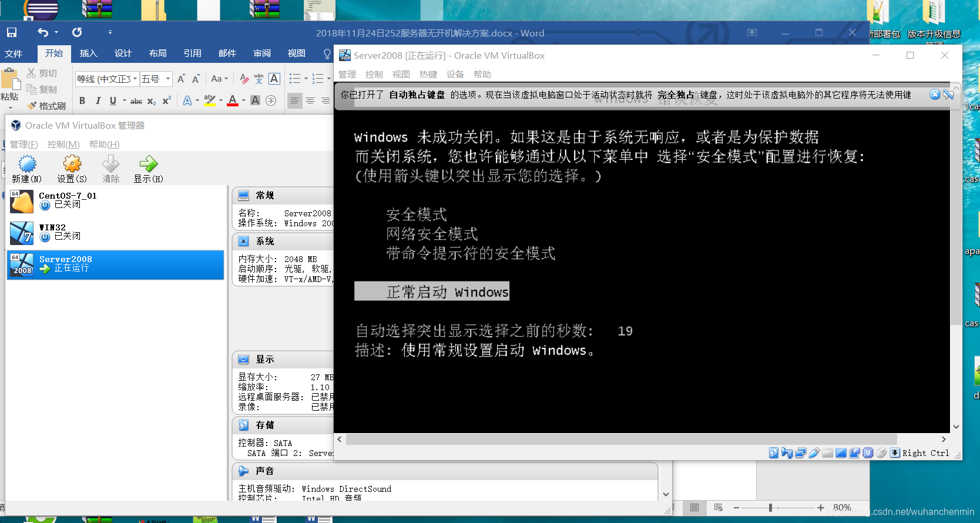This screenshot has width=980, height=523.
Task: Toggle Bold formatting in Word
Action: click(82, 100)
